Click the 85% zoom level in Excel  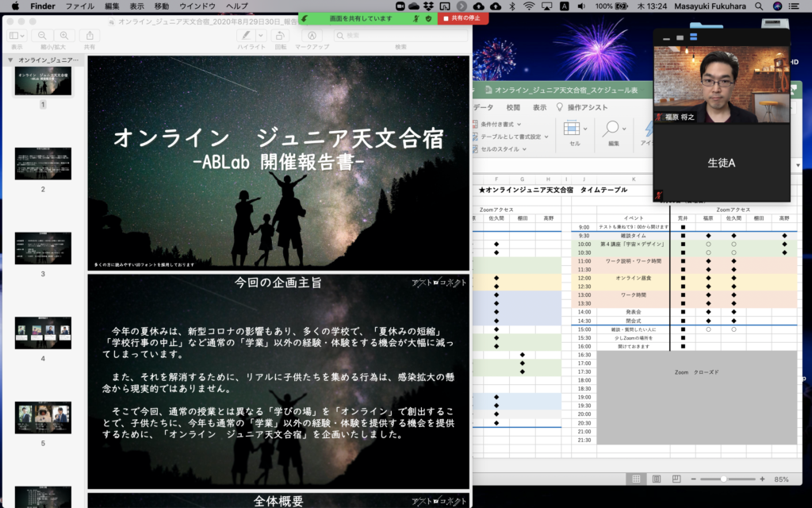(781, 479)
